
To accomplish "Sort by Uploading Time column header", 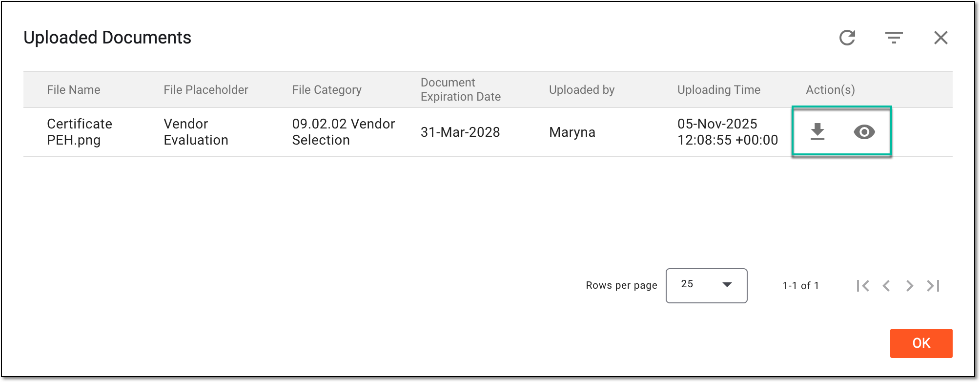I will click(x=719, y=90).
